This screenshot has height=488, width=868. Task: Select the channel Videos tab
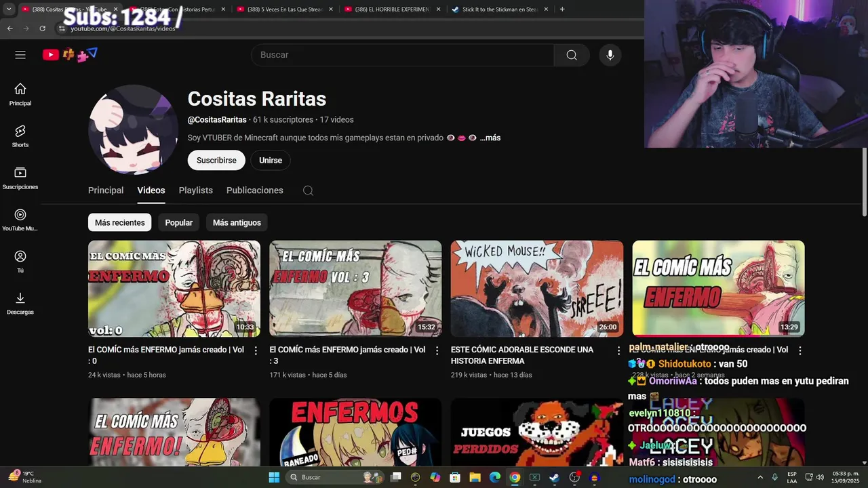151,190
